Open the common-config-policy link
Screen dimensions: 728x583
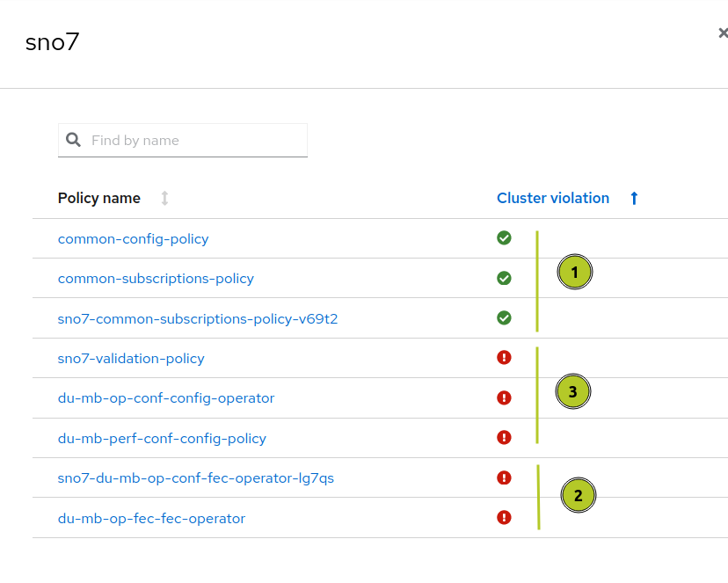pyautogui.click(x=134, y=238)
